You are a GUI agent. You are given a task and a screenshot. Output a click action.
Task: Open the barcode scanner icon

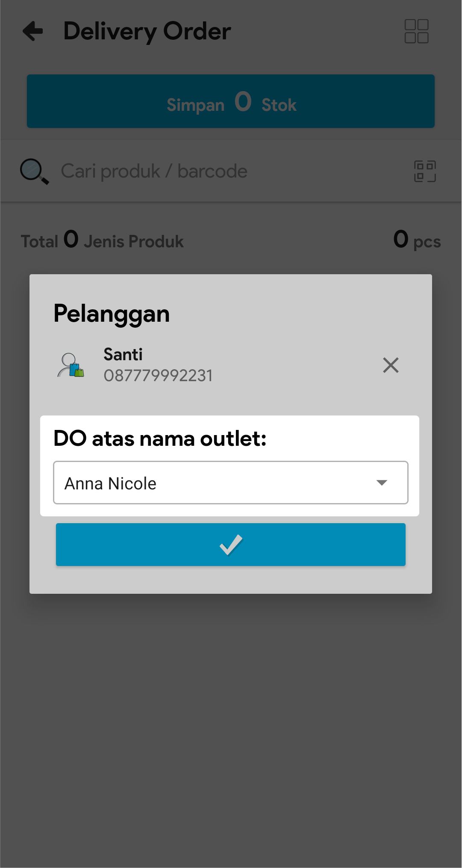425,172
